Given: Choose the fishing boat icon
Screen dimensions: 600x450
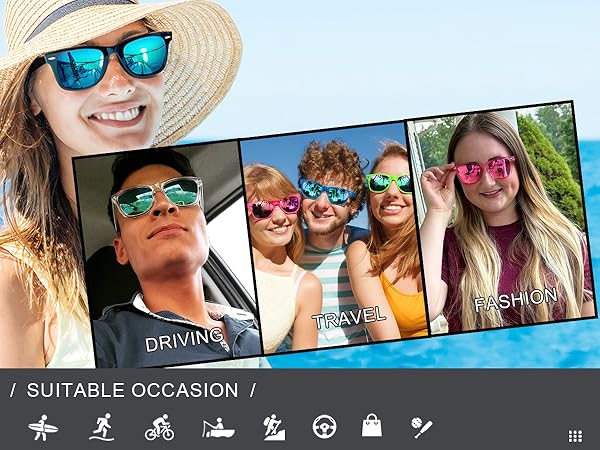Looking at the screenshot, I should tap(217, 428).
